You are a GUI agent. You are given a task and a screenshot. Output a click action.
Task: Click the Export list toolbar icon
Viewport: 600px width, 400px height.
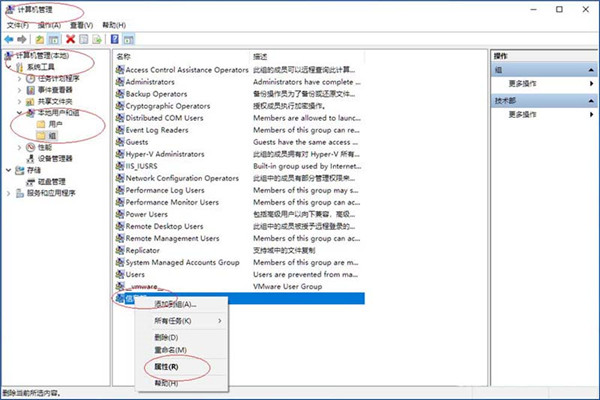(x=99, y=39)
